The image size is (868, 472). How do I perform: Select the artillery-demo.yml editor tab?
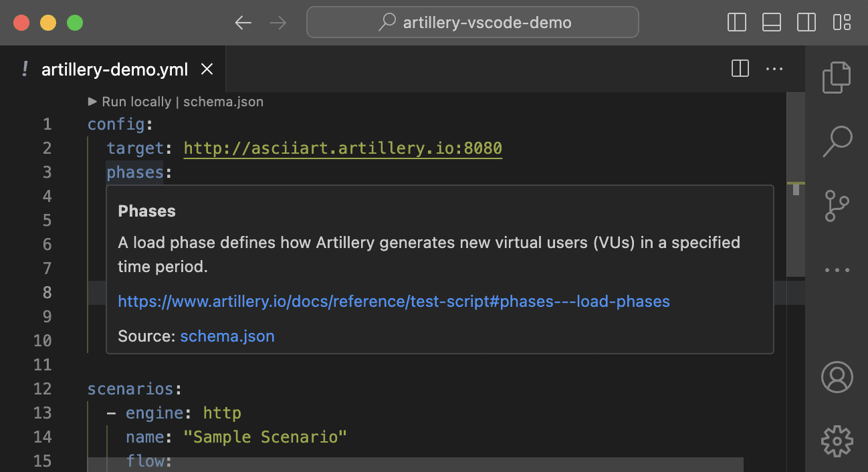point(114,70)
